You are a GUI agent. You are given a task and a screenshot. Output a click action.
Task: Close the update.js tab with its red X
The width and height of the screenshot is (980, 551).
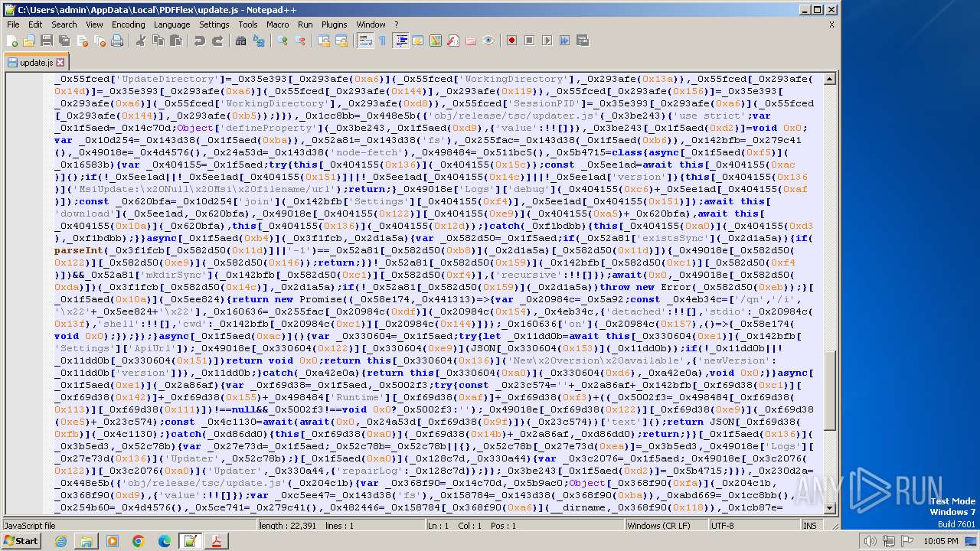[60, 63]
